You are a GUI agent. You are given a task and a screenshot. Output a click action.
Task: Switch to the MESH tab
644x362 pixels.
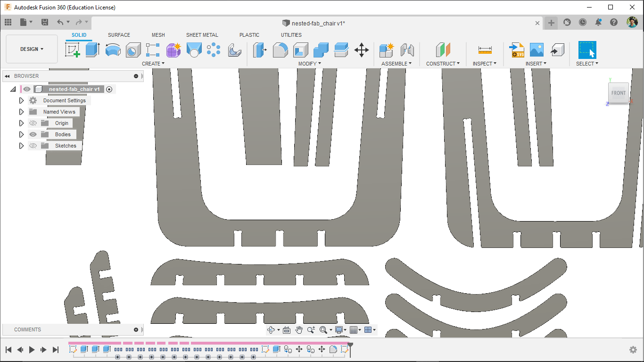tap(158, 35)
